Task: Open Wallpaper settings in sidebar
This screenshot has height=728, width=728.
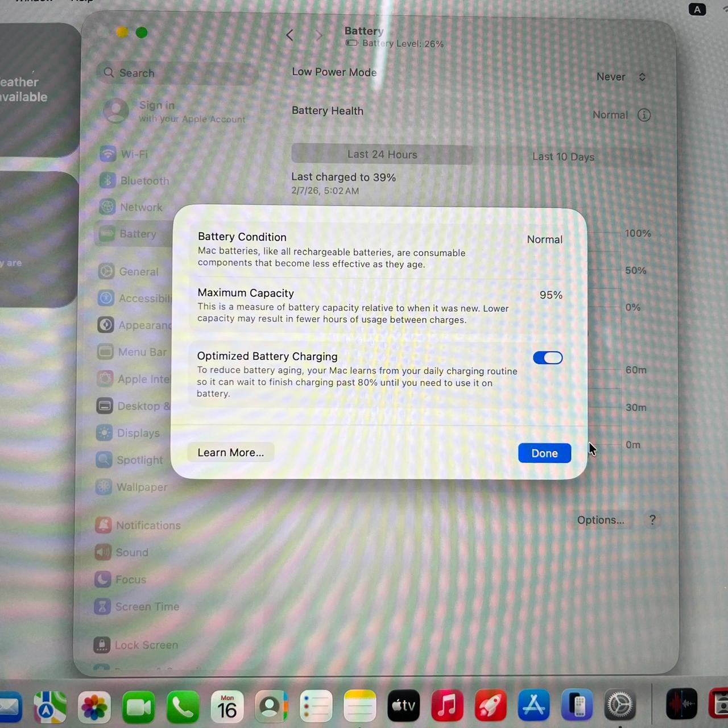Action: tap(131, 487)
